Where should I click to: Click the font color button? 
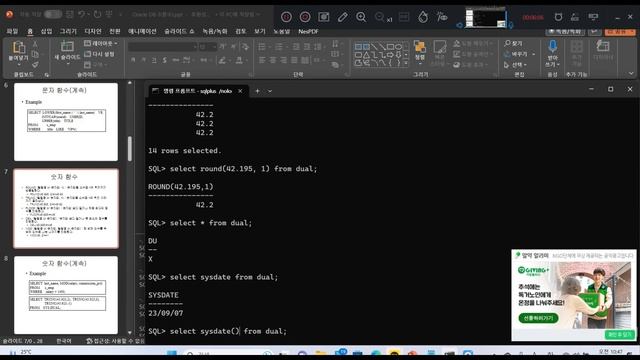239,60
